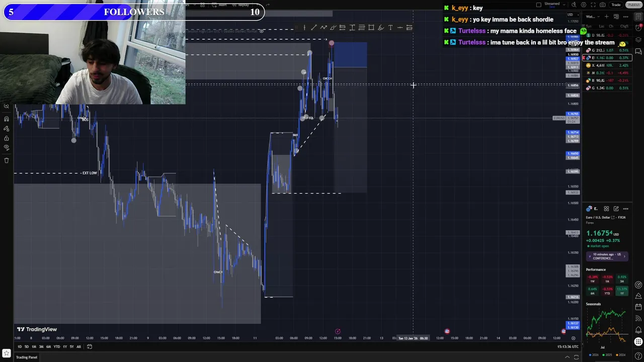644x362 pixels.
Task: Take a snapshot with the camera icon
Action: (x=603, y=5)
